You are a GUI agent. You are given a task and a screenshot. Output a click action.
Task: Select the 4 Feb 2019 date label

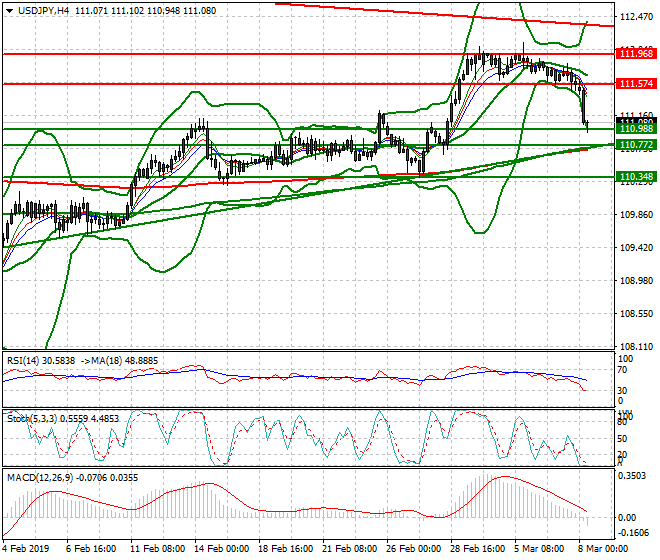[25, 549]
